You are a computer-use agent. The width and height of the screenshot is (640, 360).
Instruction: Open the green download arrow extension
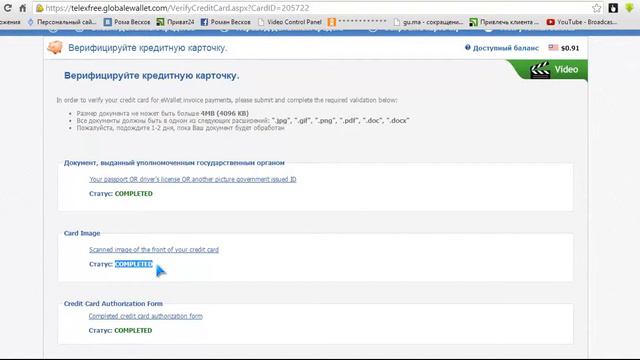(629, 8)
